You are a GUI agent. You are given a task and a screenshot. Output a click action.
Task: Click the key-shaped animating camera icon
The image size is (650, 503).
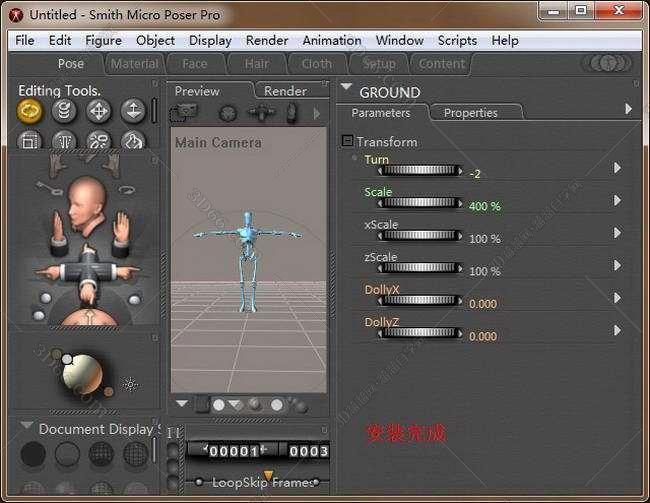coord(49,187)
